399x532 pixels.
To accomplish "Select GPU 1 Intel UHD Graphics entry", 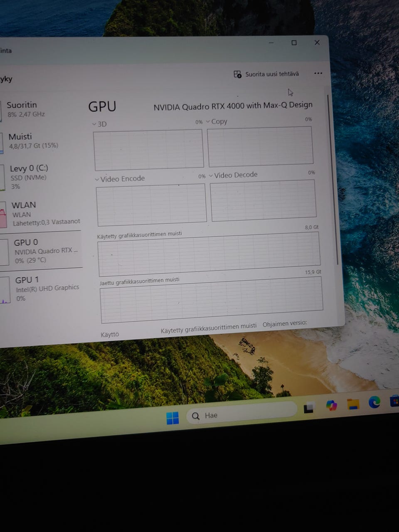I will click(x=42, y=288).
